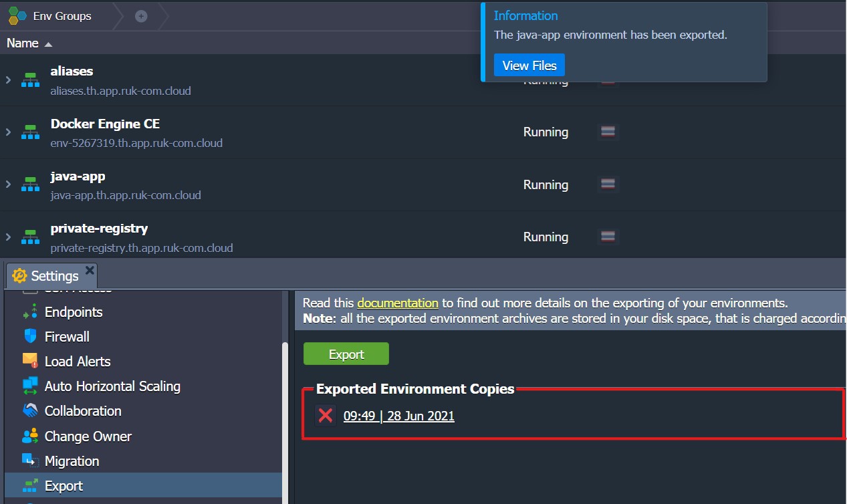Click aliases.th.app.ruk-com.cloud domain
The width and height of the screenshot is (847, 504).
point(120,91)
